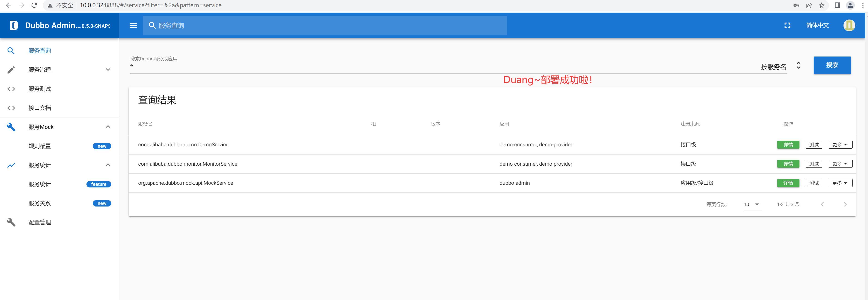Open the user avatar menu
The image size is (868, 300).
tap(849, 25)
